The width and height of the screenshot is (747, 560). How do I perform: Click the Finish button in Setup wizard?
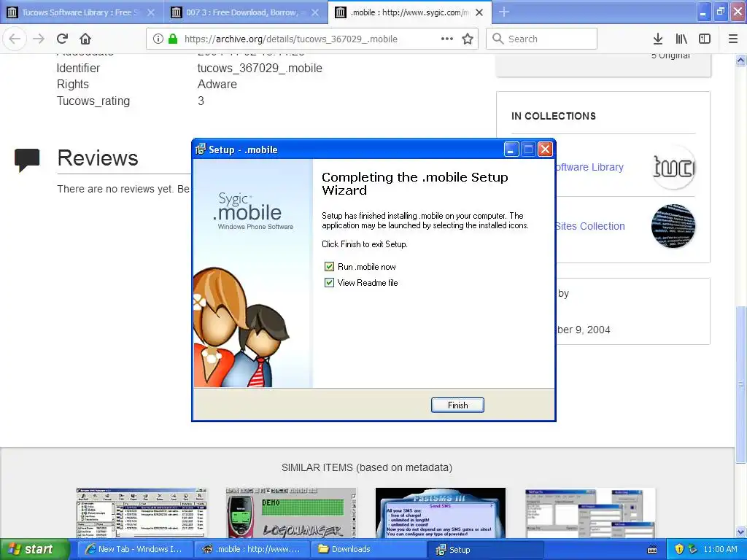click(x=457, y=405)
